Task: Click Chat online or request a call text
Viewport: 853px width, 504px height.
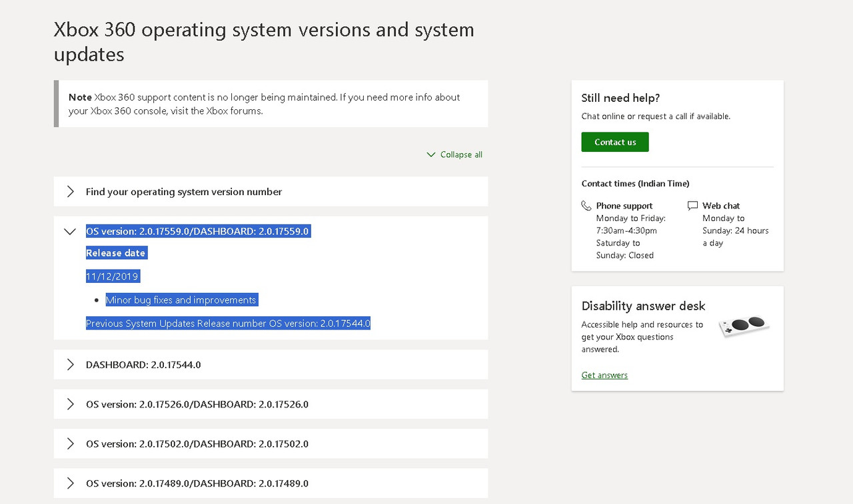Action: (656, 116)
